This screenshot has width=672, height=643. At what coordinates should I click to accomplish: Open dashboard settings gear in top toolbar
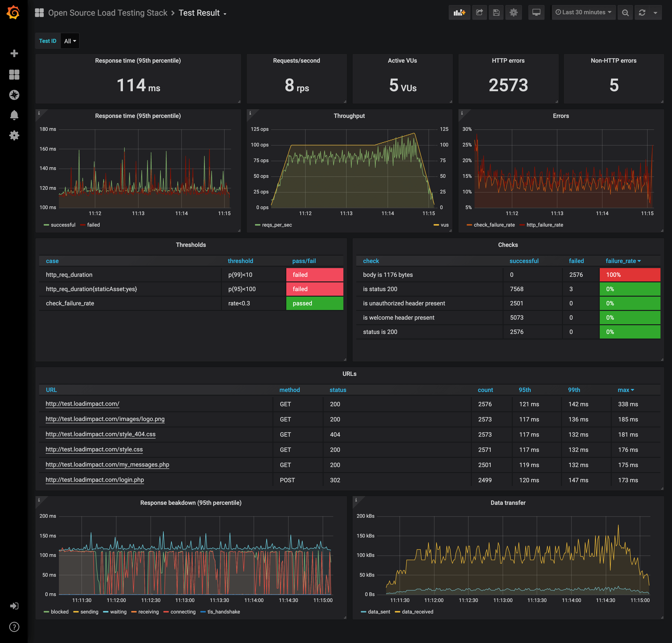pos(513,13)
